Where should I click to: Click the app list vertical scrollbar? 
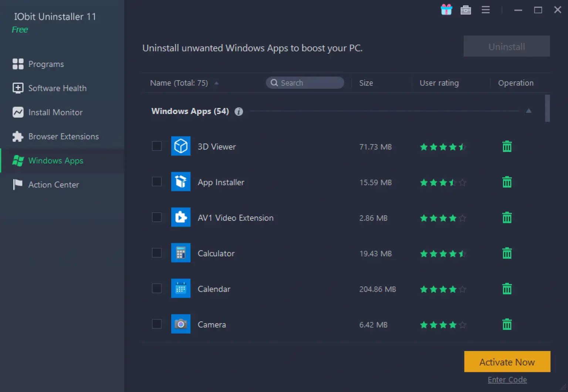547,108
